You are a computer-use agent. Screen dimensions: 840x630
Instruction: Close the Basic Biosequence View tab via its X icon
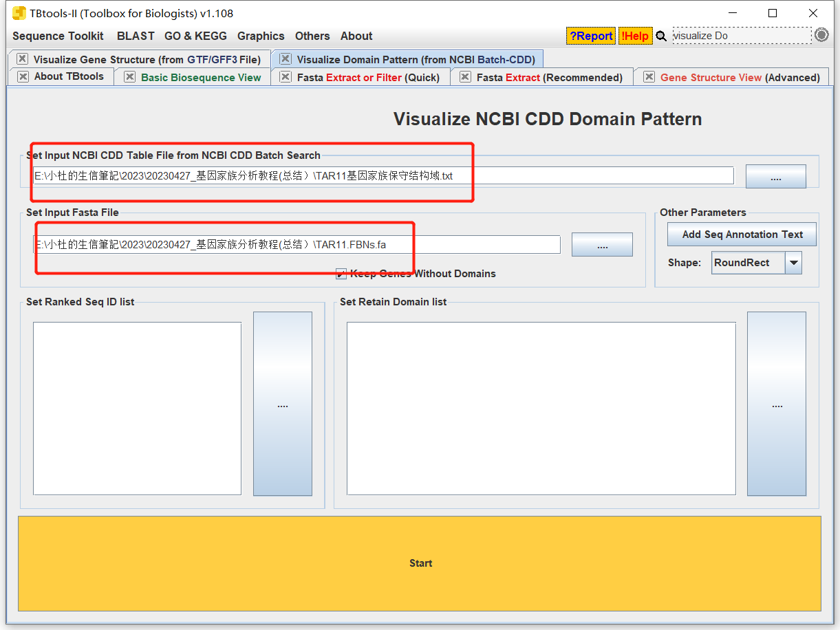pos(129,77)
